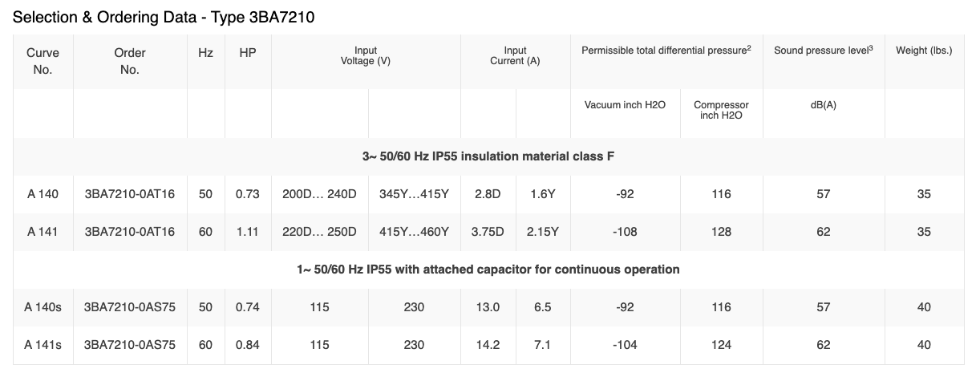Image resolution: width=980 pixels, height=377 pixels.
Task: Click the 'Vacuum inch H2O' subheader
Action: 625,105
